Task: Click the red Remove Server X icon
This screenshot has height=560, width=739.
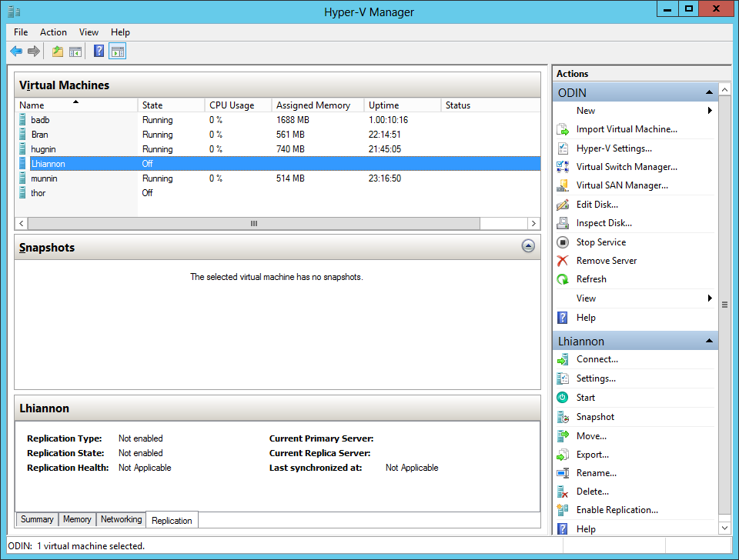Action: point(563,261)
